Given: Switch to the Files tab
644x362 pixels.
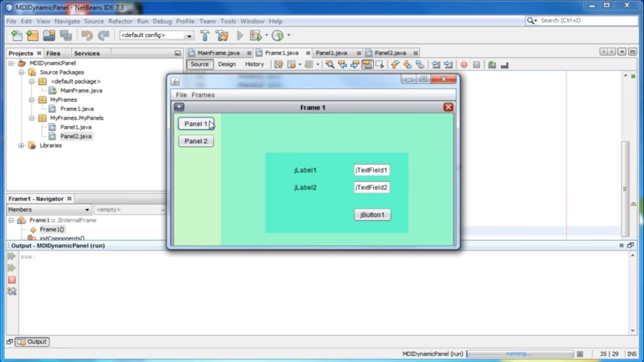Looking at the screenshot, I should (x=53, y=53).
